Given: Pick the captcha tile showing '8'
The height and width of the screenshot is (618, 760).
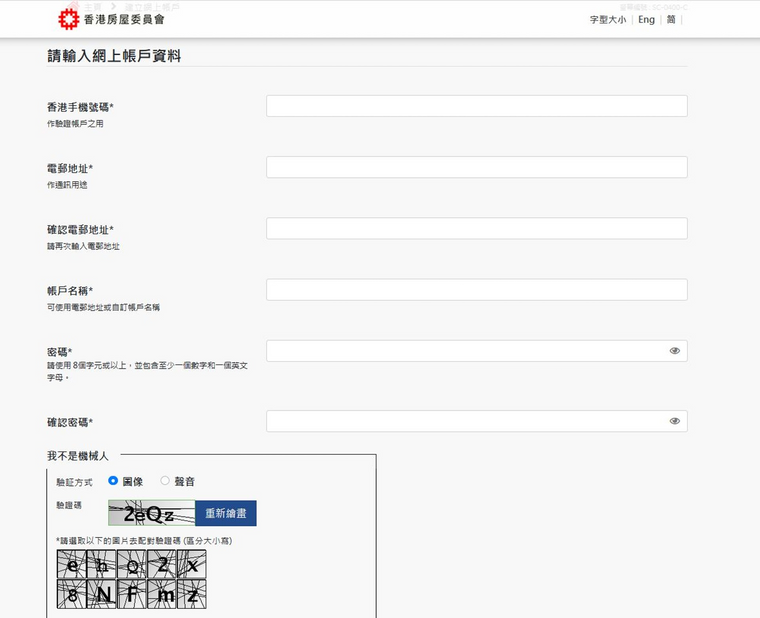Looking at the screenshot, I should 72,594.
